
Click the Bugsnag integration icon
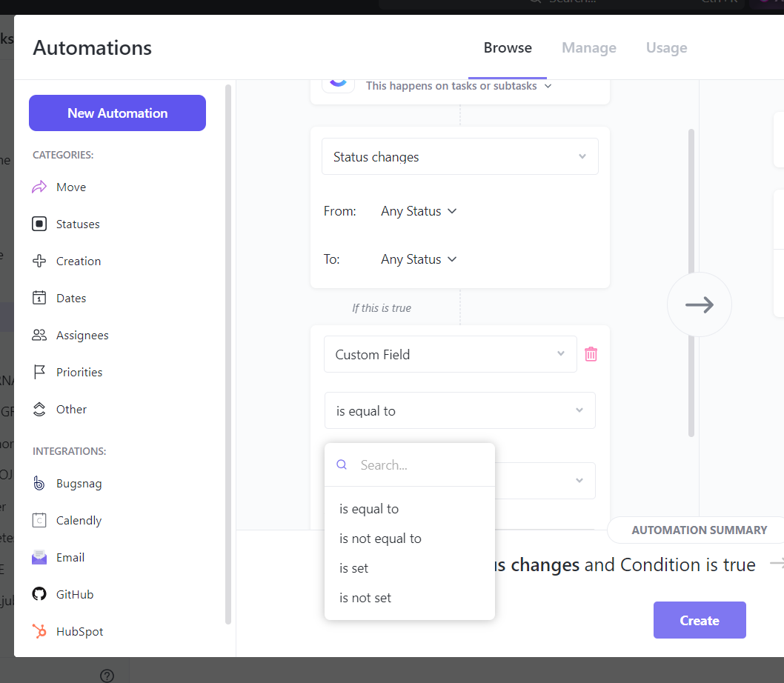39,484
